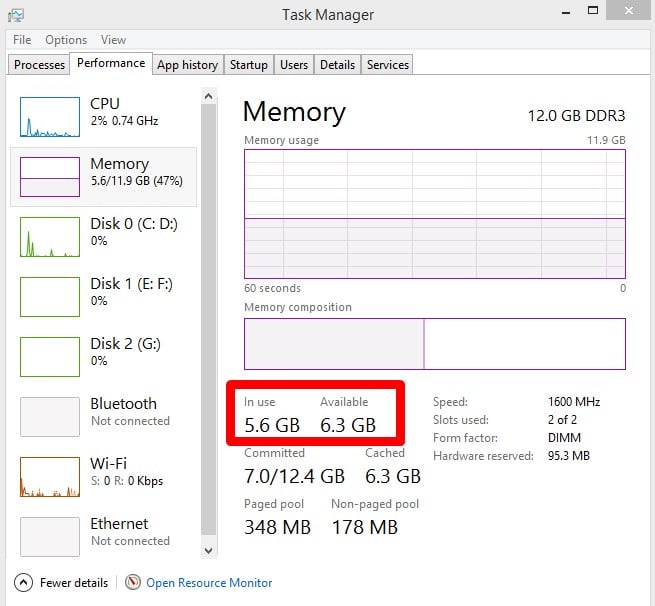
Task: Switch to the Processes tab
Action: click(40, 65)
